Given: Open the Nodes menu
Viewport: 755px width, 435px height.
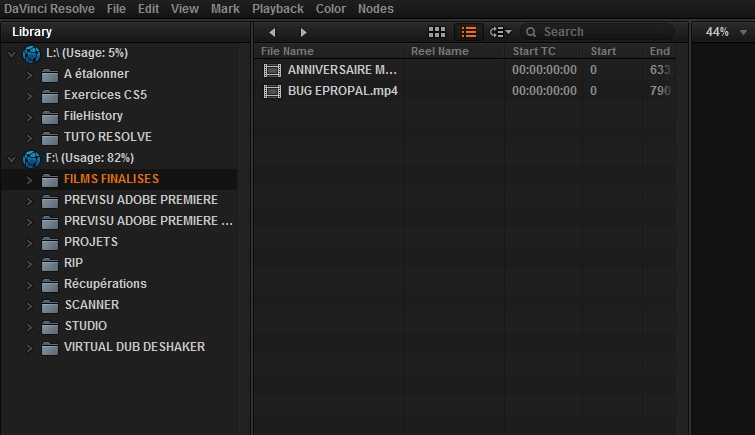Looking at the screenshot, I should pos(375,9).
